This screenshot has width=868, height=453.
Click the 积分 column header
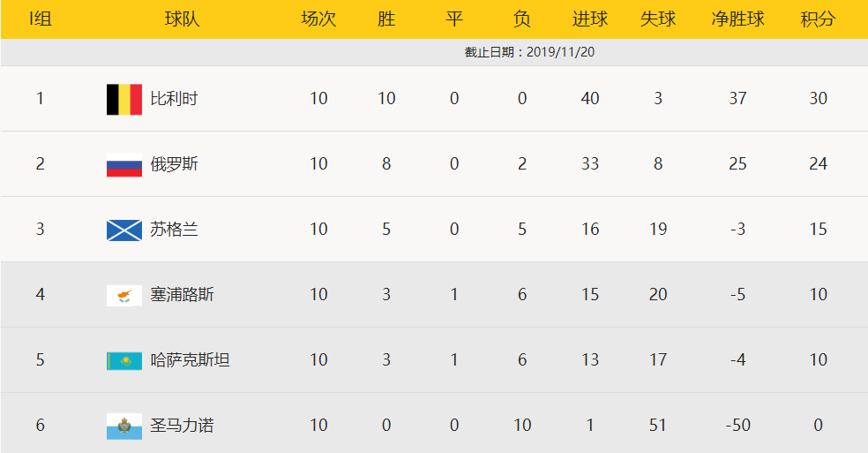[x=818, y=19]
